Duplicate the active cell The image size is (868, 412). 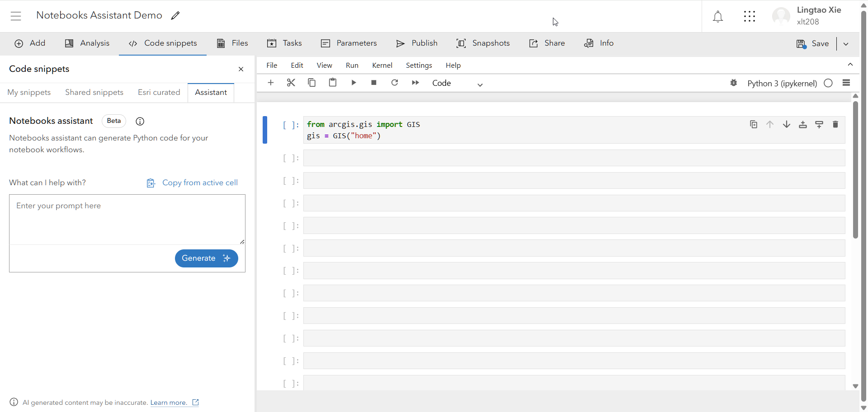click(754, 124)
